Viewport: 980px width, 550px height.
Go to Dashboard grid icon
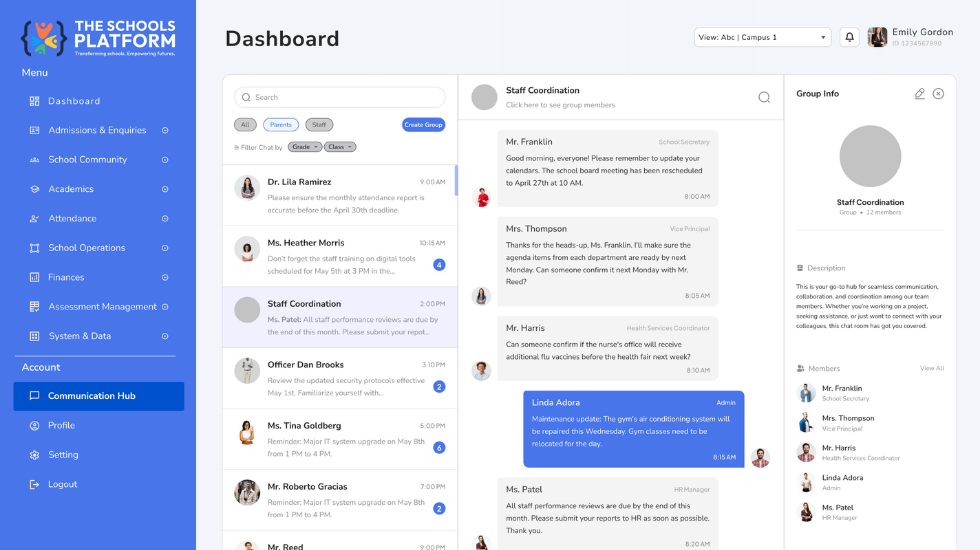(x=34, y=101)
